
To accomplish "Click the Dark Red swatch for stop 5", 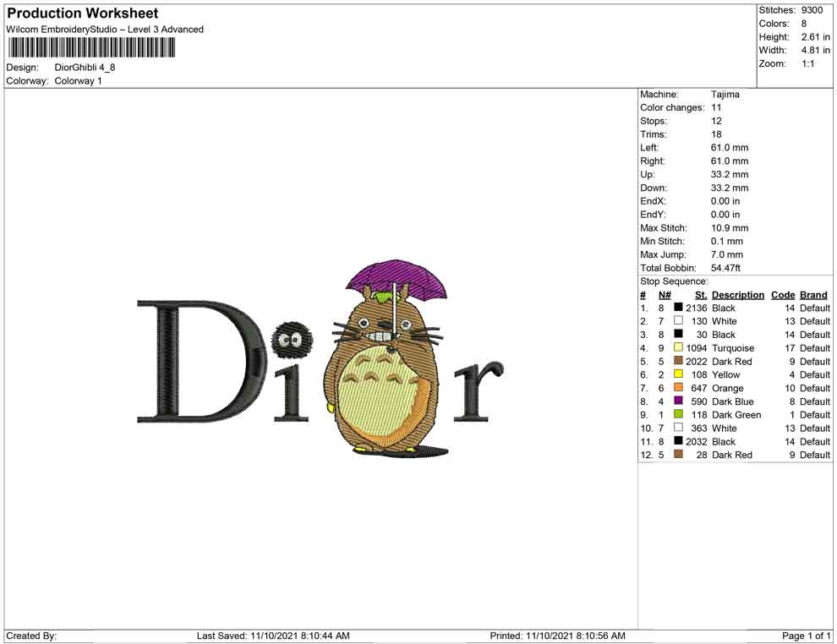I will [678, 361].
